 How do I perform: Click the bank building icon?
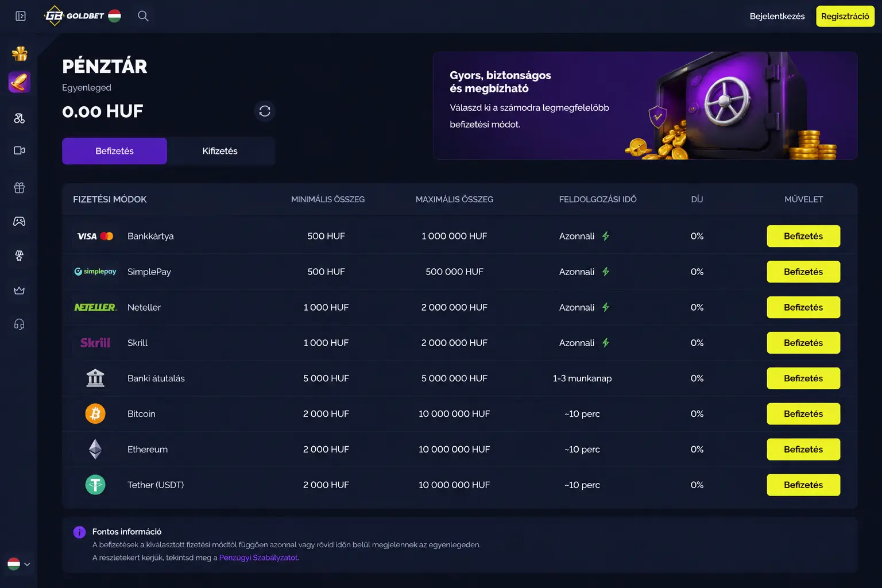tap(95, 378)
